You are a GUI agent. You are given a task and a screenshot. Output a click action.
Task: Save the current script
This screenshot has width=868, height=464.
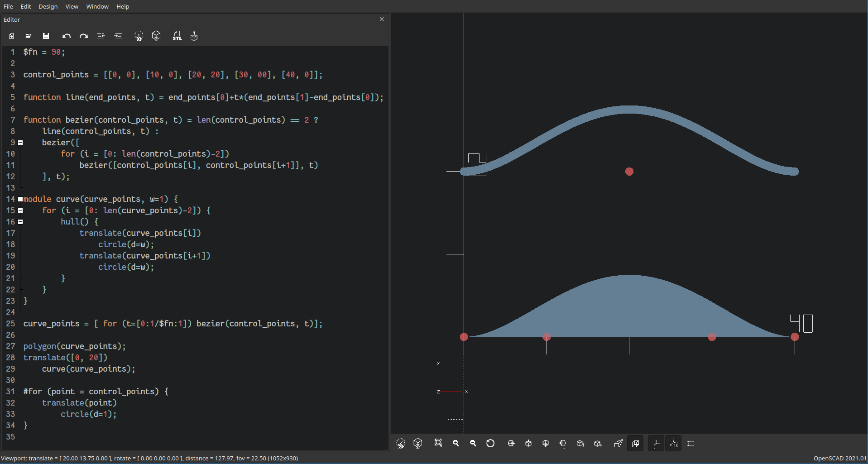click(x=46, y=36)
